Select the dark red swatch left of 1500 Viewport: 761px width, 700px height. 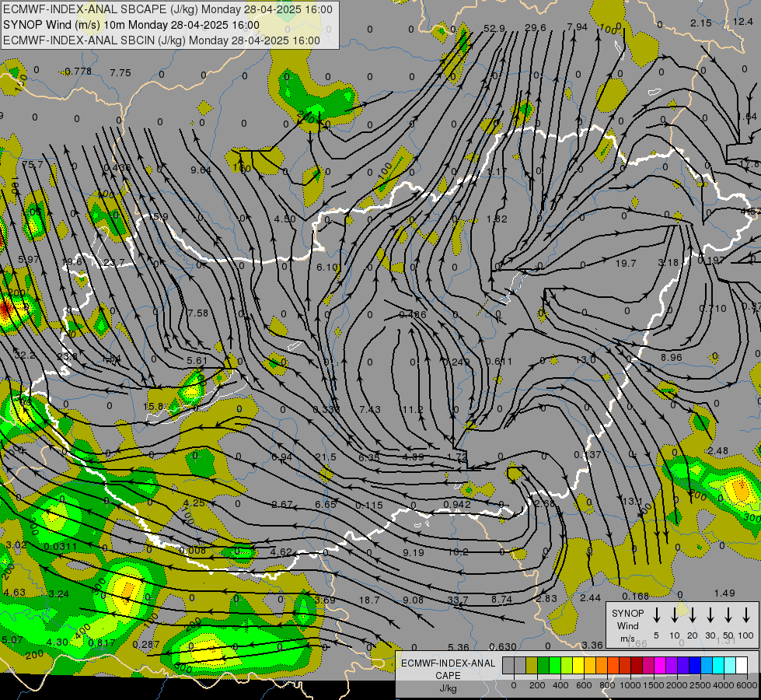tap(637, 666)
